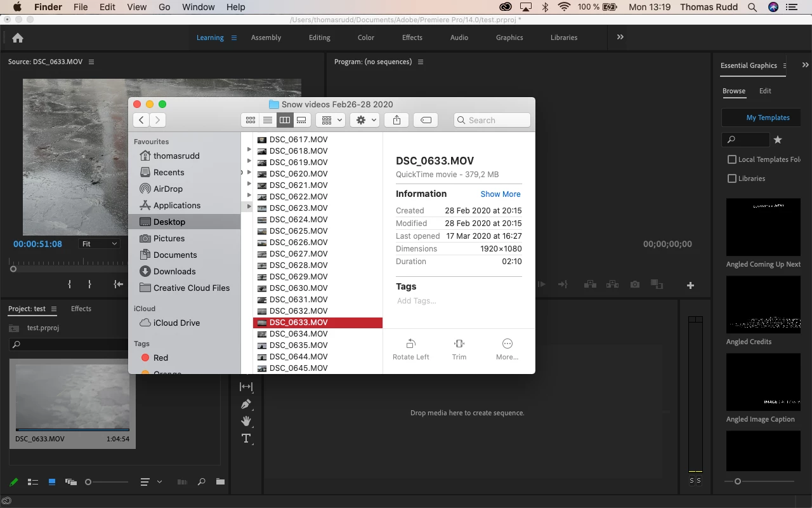Enable Libraries checkbox in Essential Graphics

coord(732,178)
